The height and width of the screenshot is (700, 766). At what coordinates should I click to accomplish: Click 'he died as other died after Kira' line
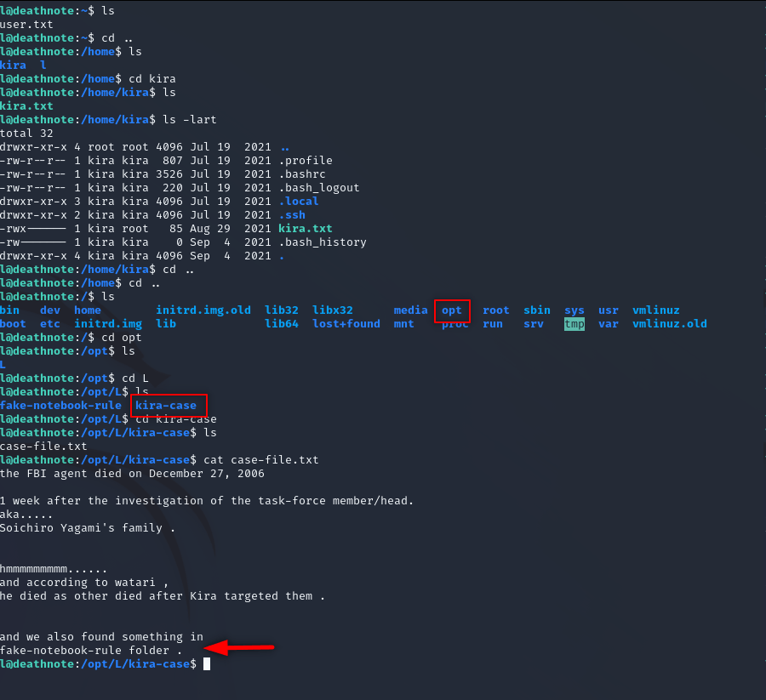click(x=163, y=596)
